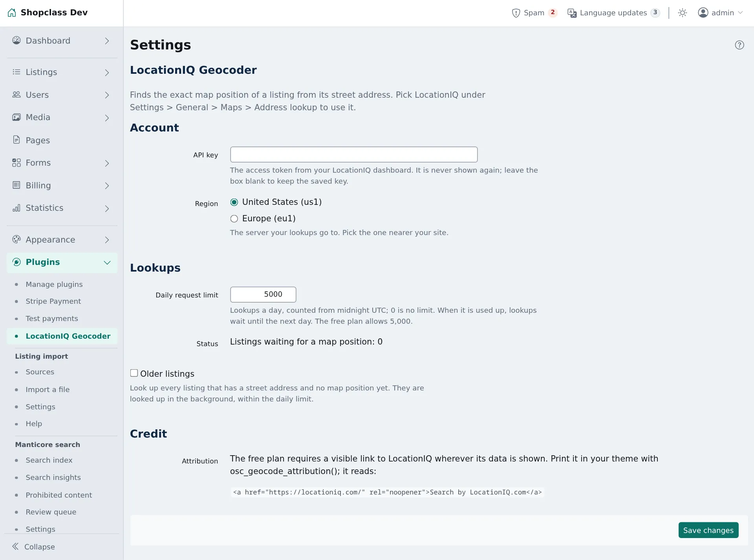This screenshot has height=560, width=754.
Task: Click the Listings list icon
Action: coord(16,72)
